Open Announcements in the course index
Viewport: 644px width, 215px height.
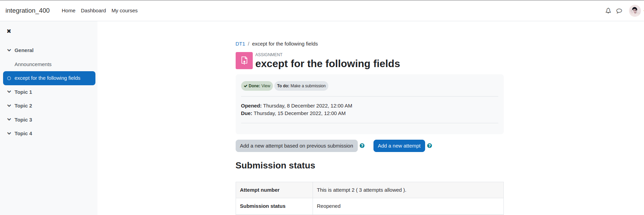click(x=33, y=64)
